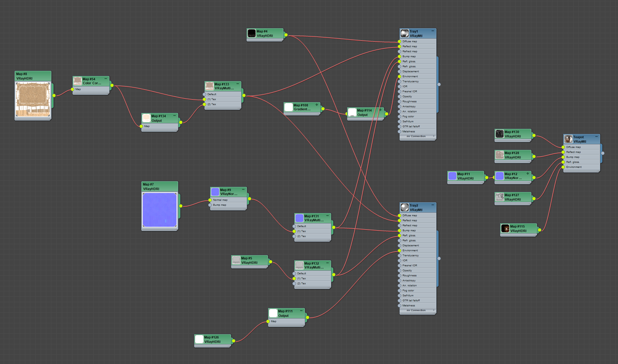Click the large Map #8 texture thumbnail

point(33,100)
